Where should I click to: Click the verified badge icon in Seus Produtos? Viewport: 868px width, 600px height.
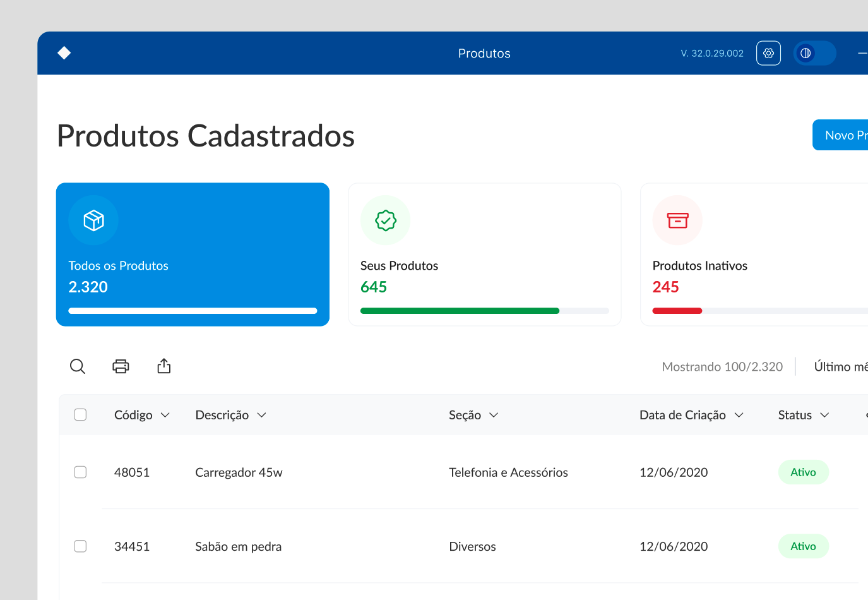(385, 220)
